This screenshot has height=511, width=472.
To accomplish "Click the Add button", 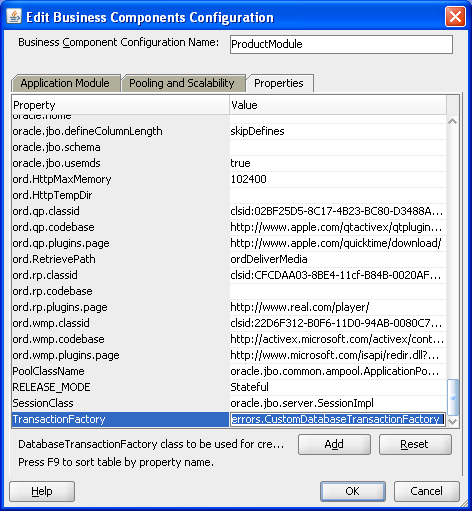I will [x=334, y=444].
